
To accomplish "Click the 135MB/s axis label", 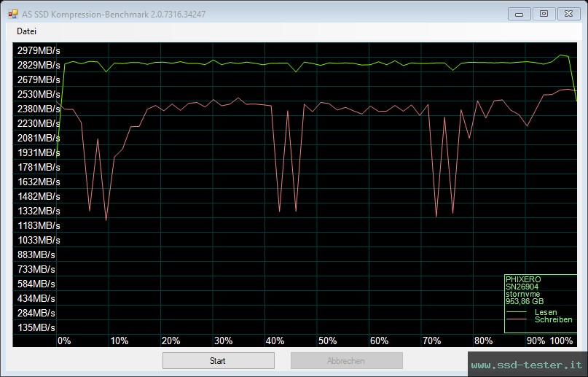I will pyautogui.click(x=36, y=327).
